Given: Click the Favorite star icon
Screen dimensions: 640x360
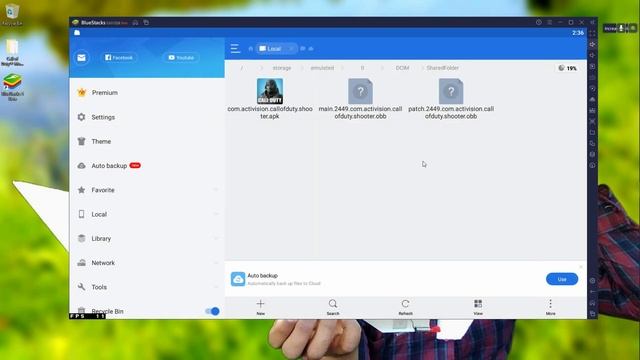Looking at the screenshot, I should (82, 190).
